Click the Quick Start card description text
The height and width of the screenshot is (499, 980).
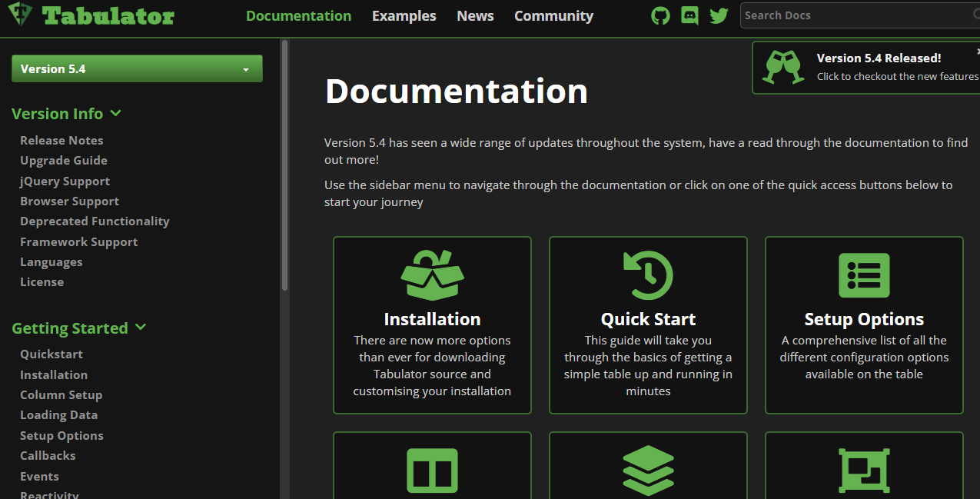tap(648, 365)
